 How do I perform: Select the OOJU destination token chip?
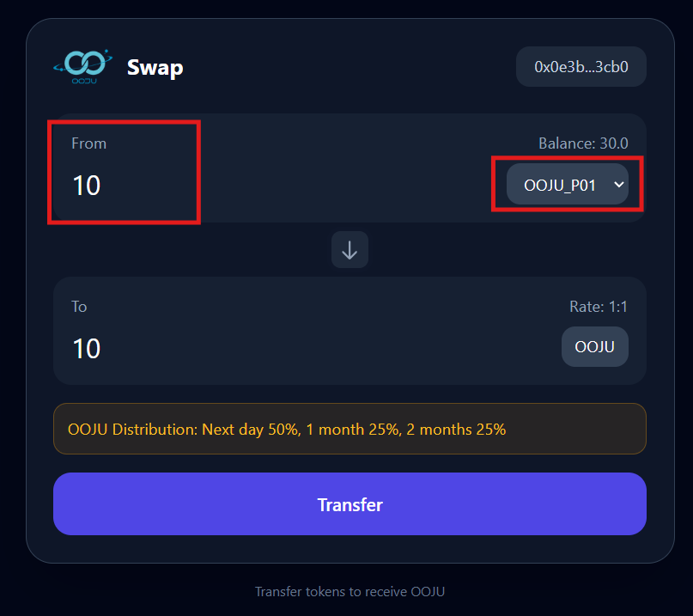[594, 347]
